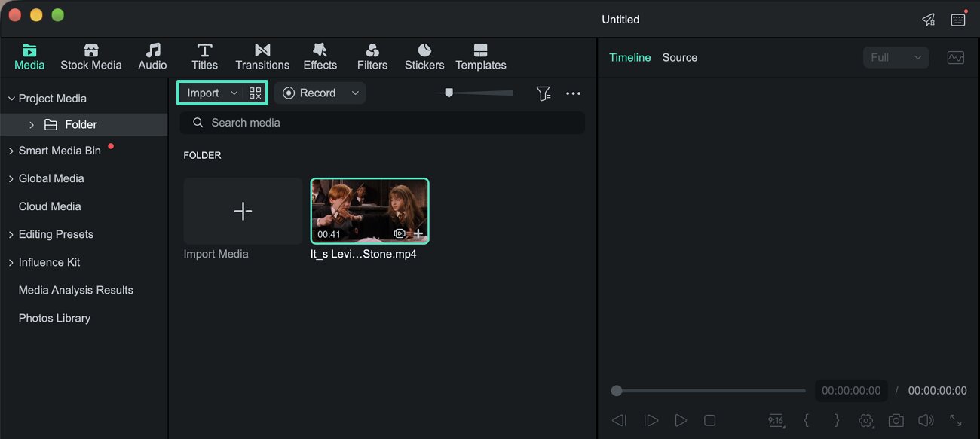Open the Record dropdown arrow
The height and width of the screenshot is (439, 980).
[355, 93]
